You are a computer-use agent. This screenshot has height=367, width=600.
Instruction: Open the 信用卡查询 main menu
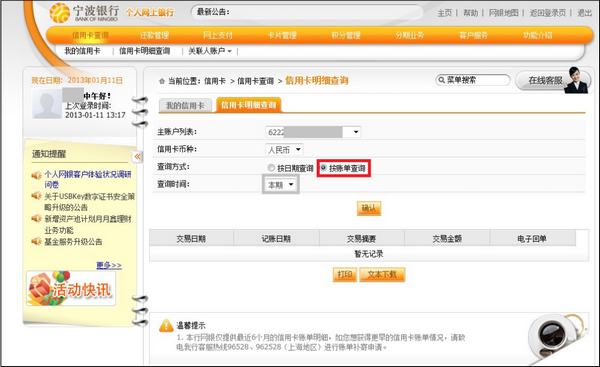point(90,35)
